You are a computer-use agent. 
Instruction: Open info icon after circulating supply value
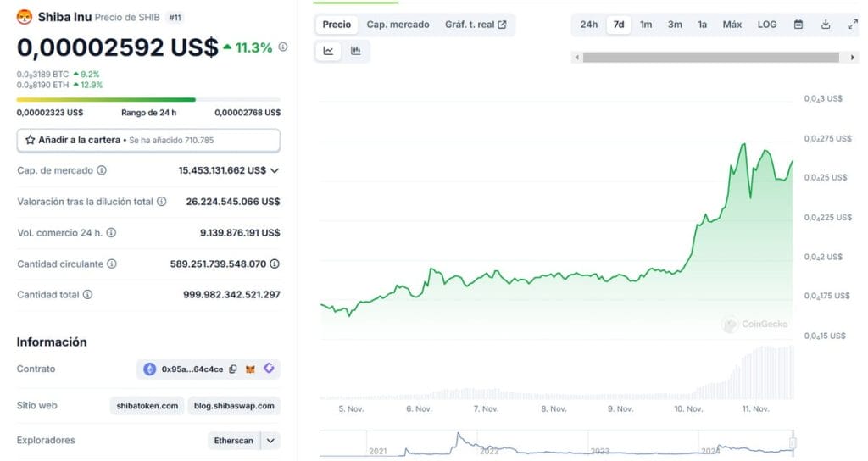pos(275,264)
